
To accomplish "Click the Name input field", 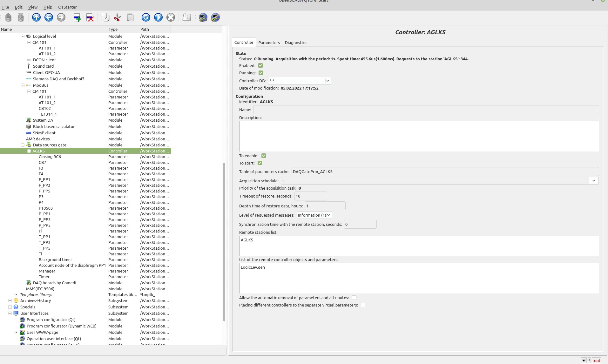I will point(426,110).
